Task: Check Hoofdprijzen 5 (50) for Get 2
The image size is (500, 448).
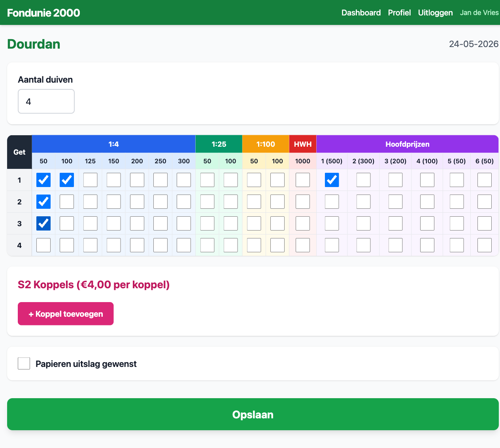Action: (457, 202)
